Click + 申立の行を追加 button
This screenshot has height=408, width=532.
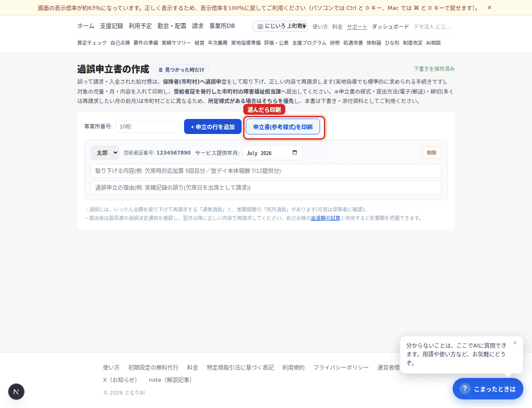(213, 127)
